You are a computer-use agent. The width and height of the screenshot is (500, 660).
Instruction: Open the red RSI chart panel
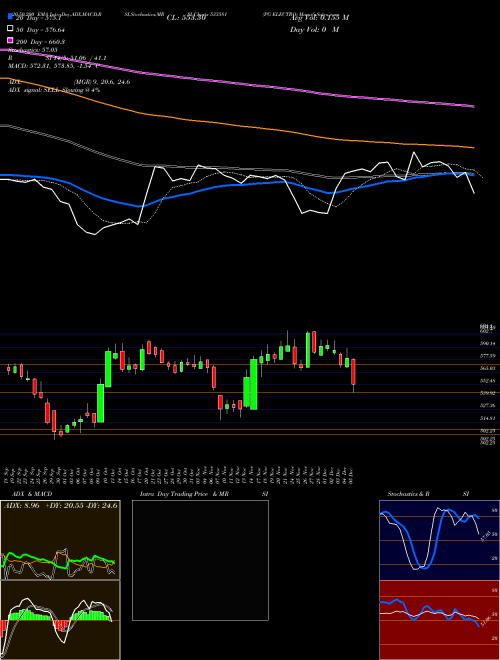(439, 620)
